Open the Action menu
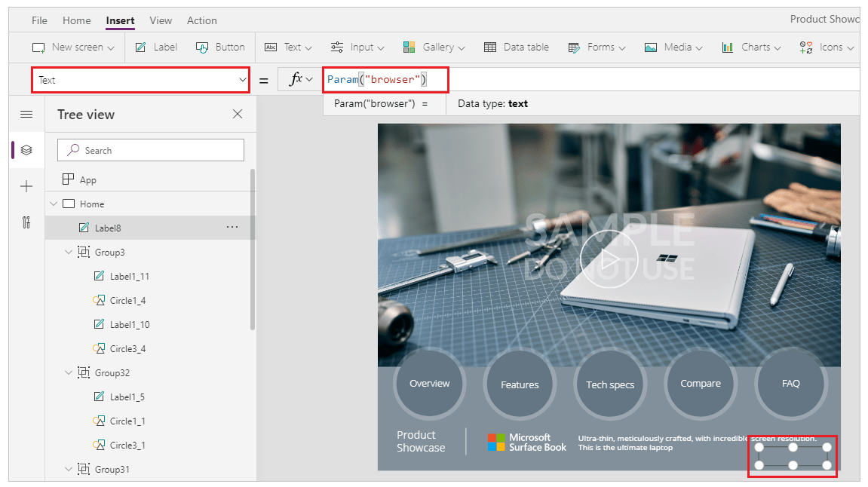The height and width of the screenshot is (487, 868). [x=201, y=20]
